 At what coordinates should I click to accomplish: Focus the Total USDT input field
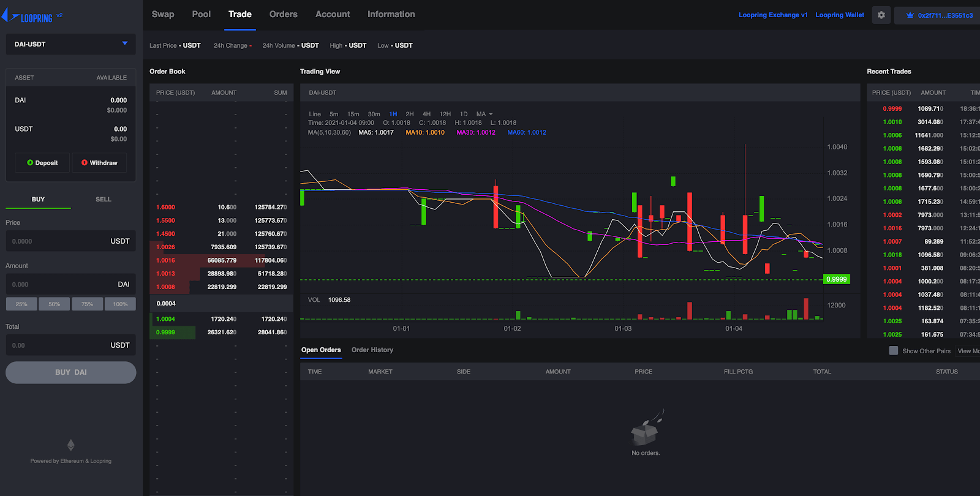[x=71, y=345]
